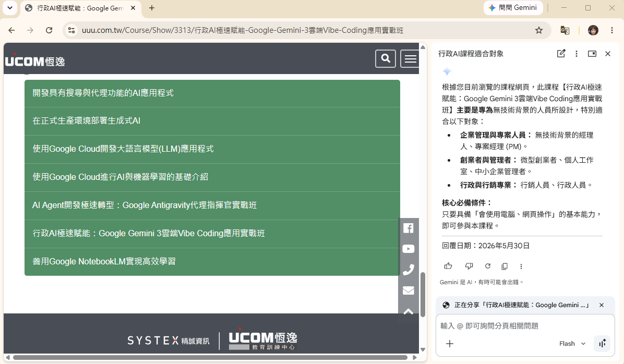Click the UCOM 恆逸 header logo
The image size is (624, 364).
coord(34,61)
